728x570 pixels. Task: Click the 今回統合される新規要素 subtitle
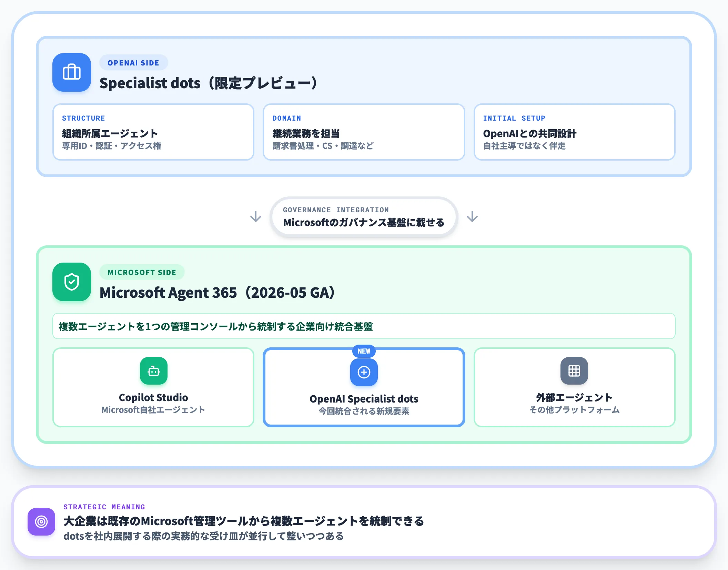pyautogui.click(x=364, y=411)
